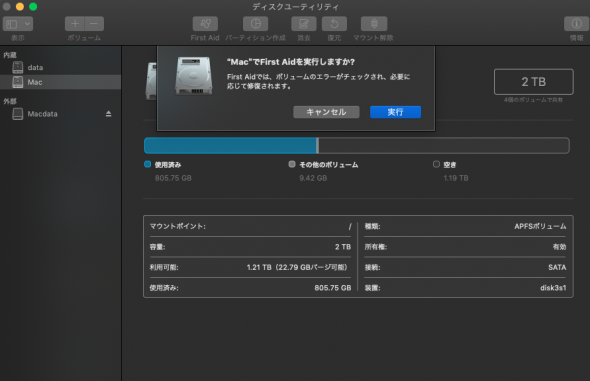Click the 2 TB capacity box
590x381 pixels.
click(534, 82)
